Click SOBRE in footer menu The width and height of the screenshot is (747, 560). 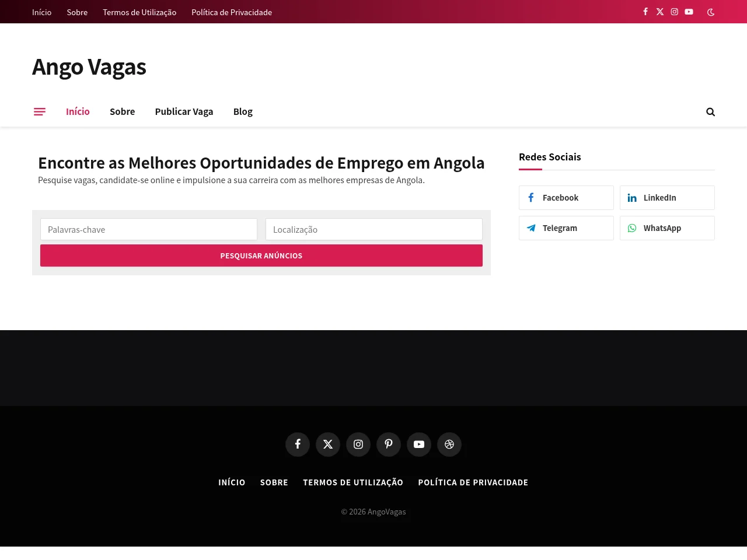(x=274, y=482)
